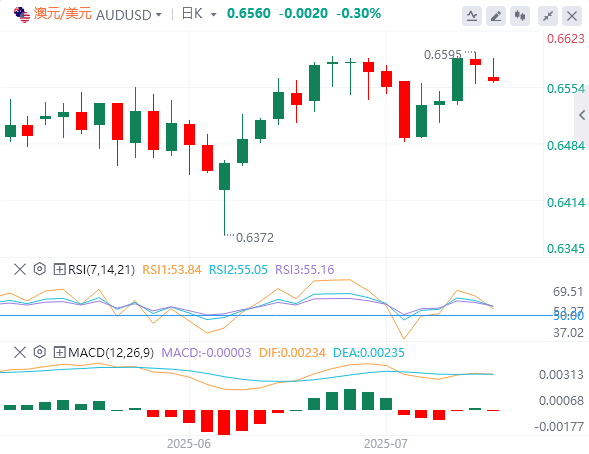This screenshot has width=589, height=454.
Task: Expand the side panel arrow at right edge
Action: pyautogui.click(x=582, y=115)
